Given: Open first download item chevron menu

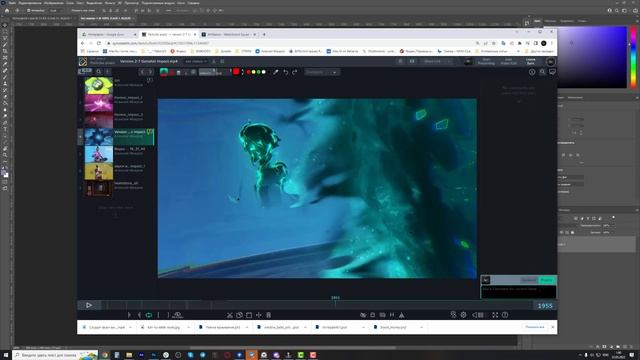Looking at the screenshot, I should point(130,327).
